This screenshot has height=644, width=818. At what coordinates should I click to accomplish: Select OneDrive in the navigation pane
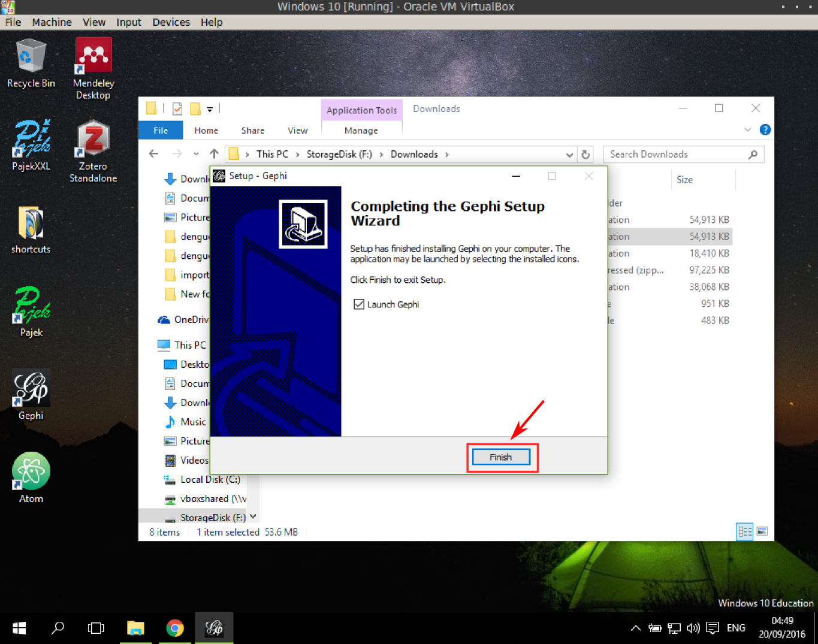(x=184, y=319)
